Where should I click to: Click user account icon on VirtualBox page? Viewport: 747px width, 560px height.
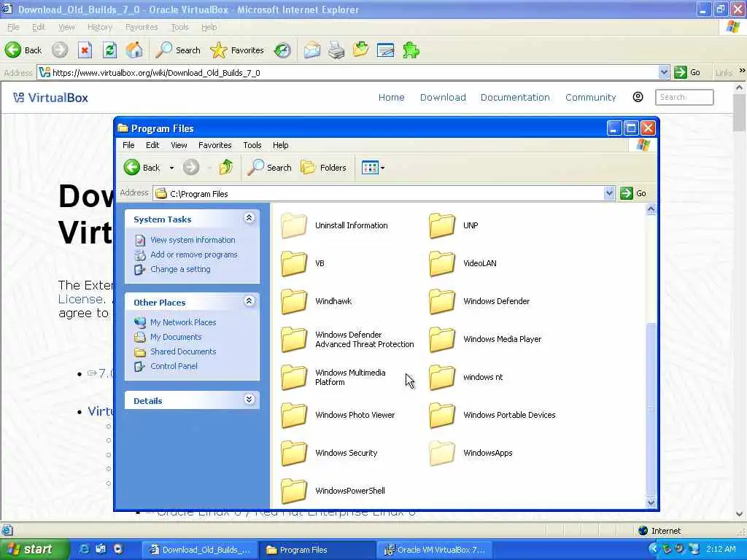point(638,97)
